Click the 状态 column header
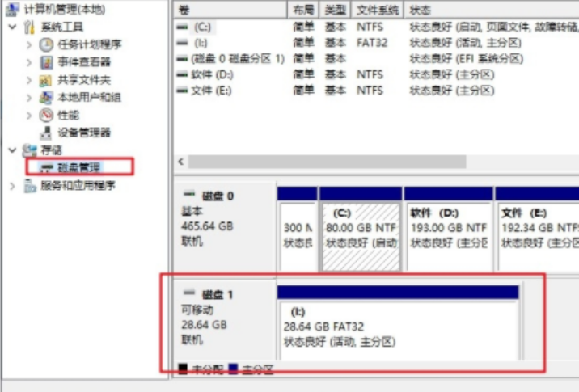 click(x=421, y=9)
